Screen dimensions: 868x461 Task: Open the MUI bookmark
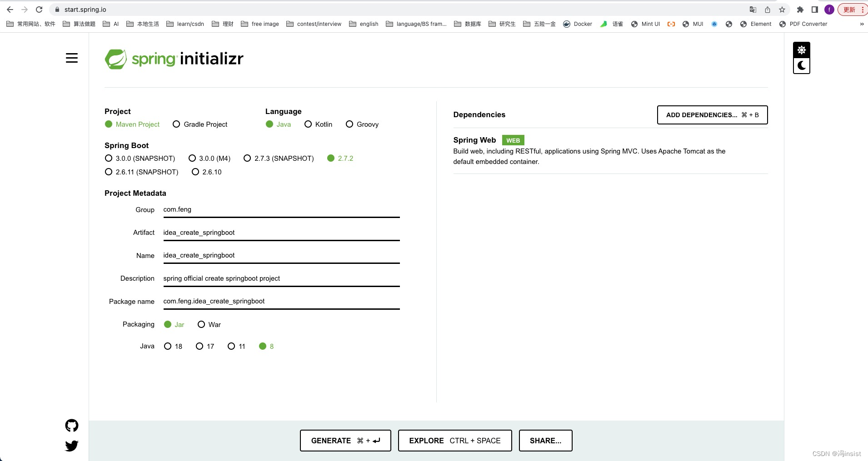(693, 24)
